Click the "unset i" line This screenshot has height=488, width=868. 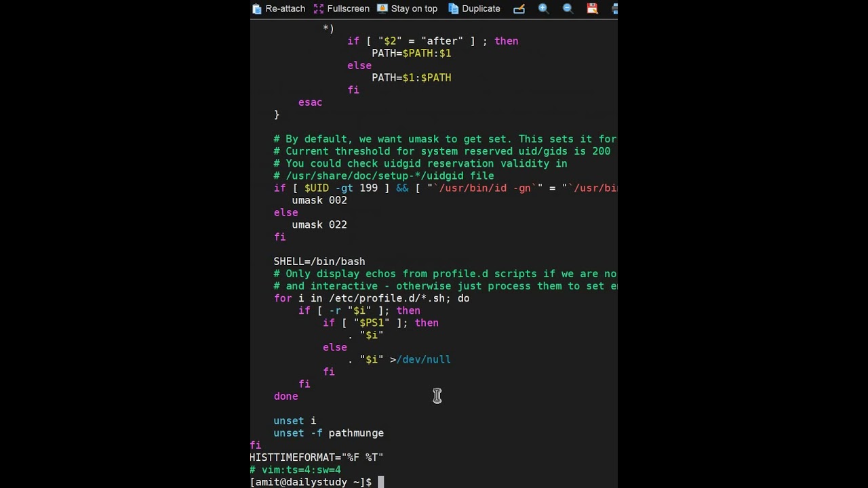(x=295, y=421)
